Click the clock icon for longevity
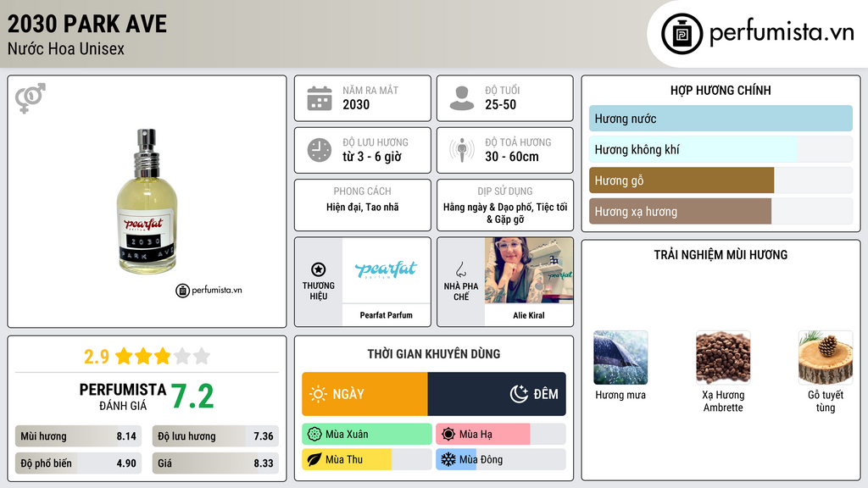Viewport: 868px width, 488px height. [x=320, y=150]
